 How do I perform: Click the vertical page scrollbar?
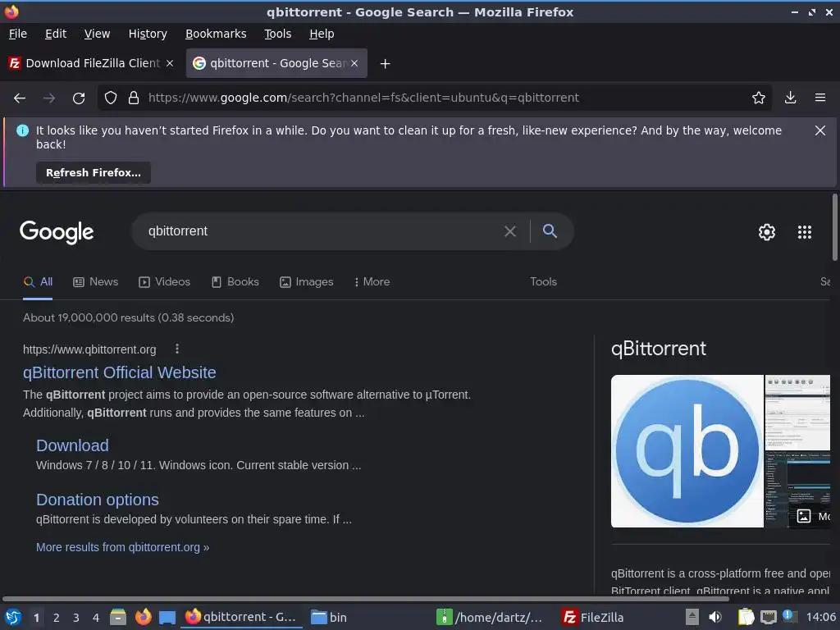(x=834, y=228)
